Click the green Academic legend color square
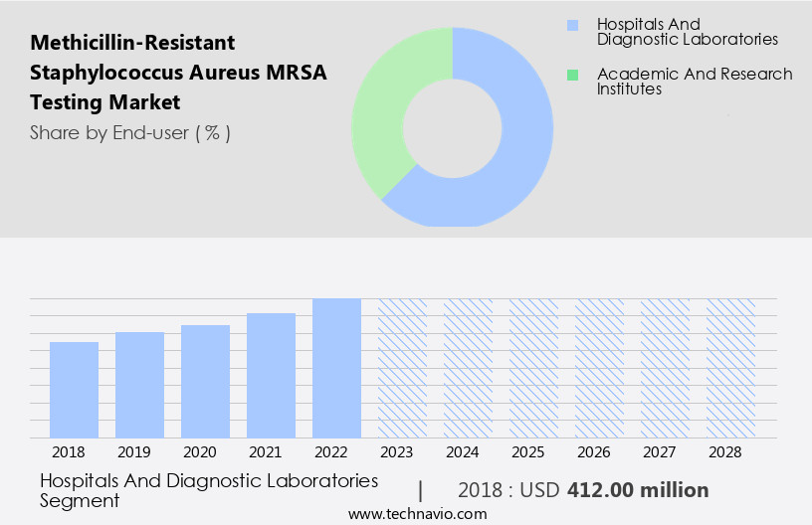Viewport: 812px width, 525px height. (x=571, y=75)
